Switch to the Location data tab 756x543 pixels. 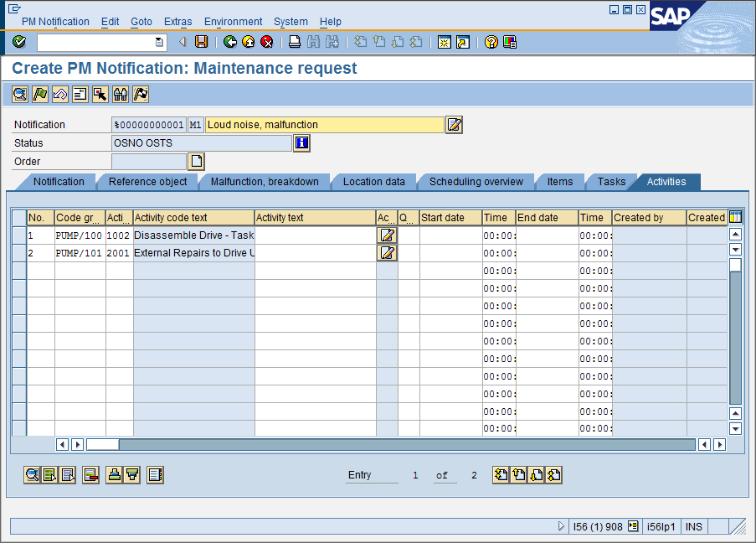coord(373,182)
